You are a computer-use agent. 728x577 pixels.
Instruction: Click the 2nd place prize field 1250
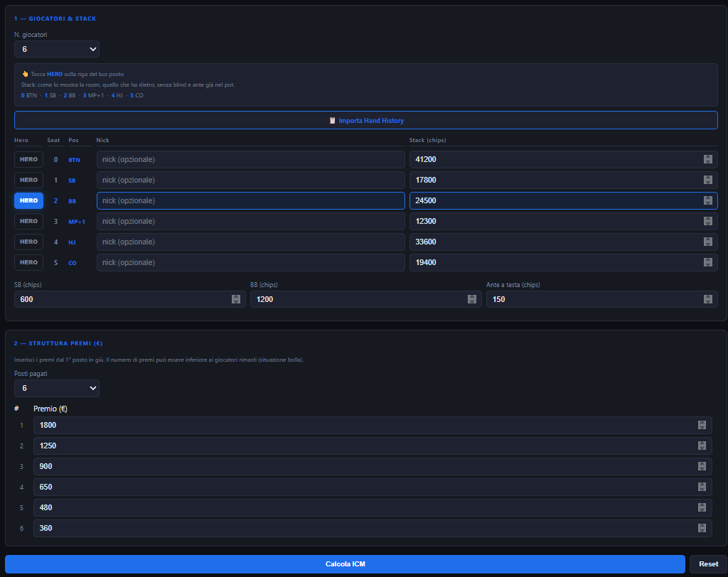tap(373, 446)
